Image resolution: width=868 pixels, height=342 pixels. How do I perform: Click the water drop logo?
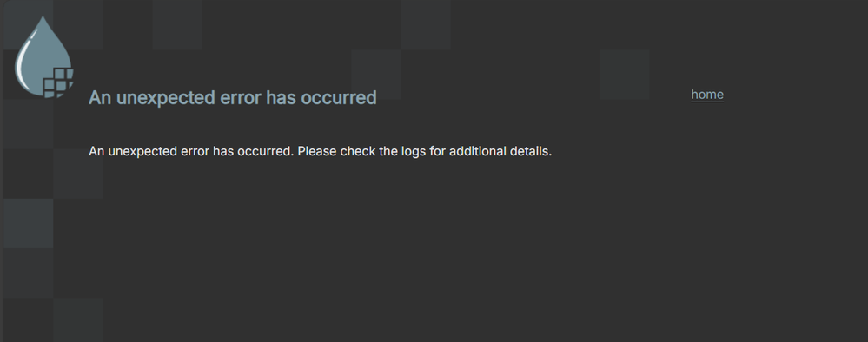click(x=43, y=57)
